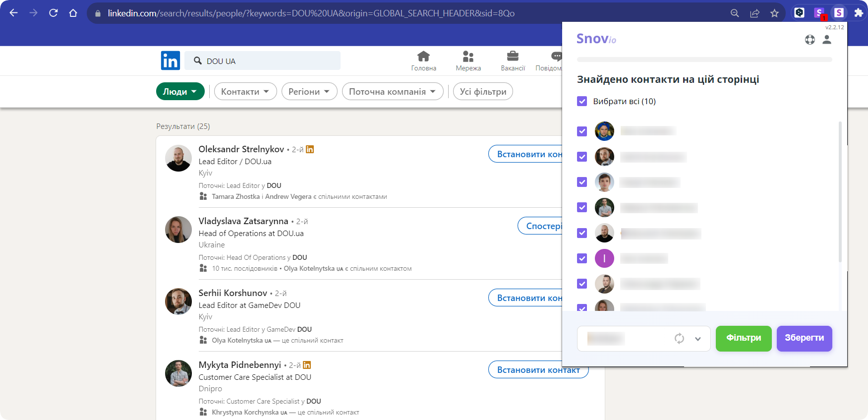868x420 pixels.
Task: Click the Snov.io logo
Action: (x=596, y=39)
